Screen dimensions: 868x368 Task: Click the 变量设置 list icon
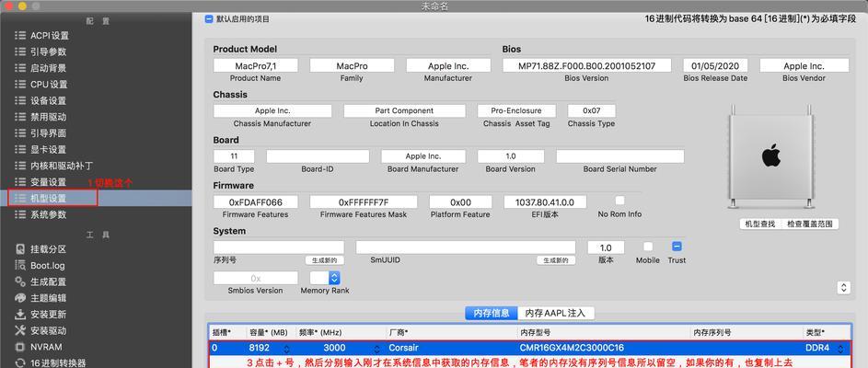point(20,181)
